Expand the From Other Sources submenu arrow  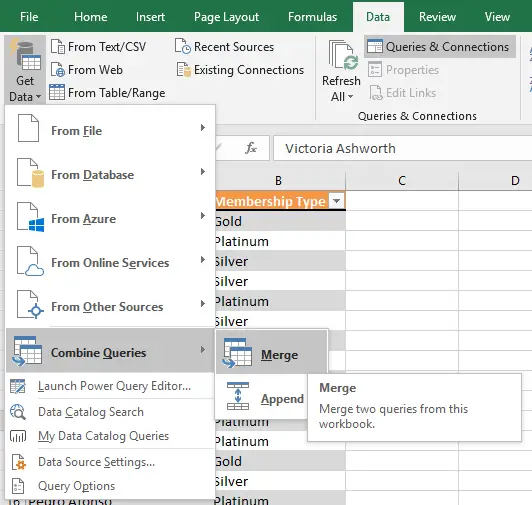pos(203,303)
